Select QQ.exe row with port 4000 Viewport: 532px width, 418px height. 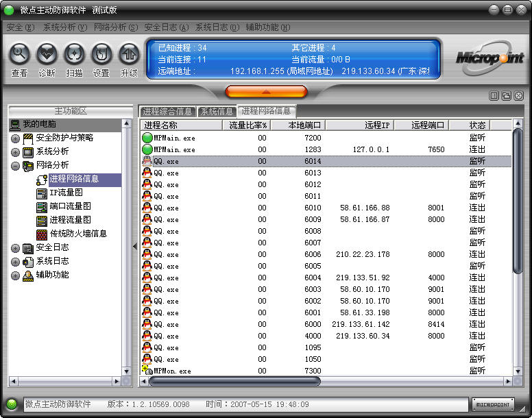tap(326, 336)
